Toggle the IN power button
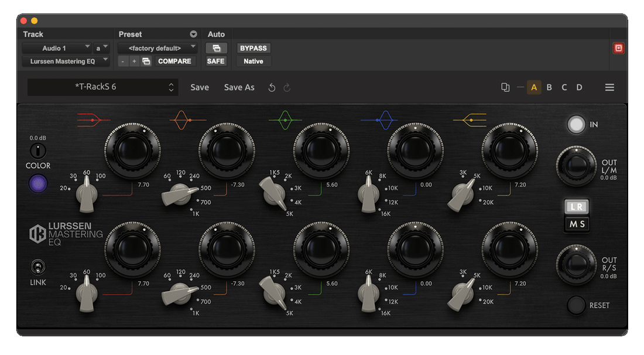 pos(576,125)
